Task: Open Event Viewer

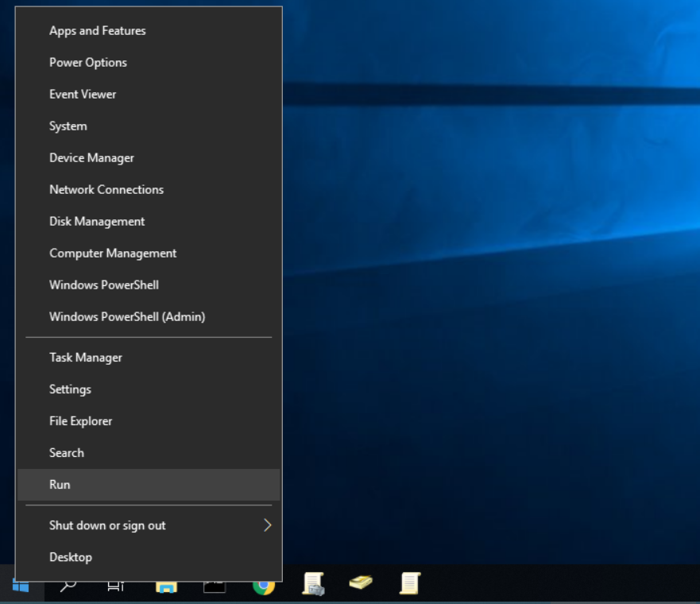Action: [x=83, y=95]
